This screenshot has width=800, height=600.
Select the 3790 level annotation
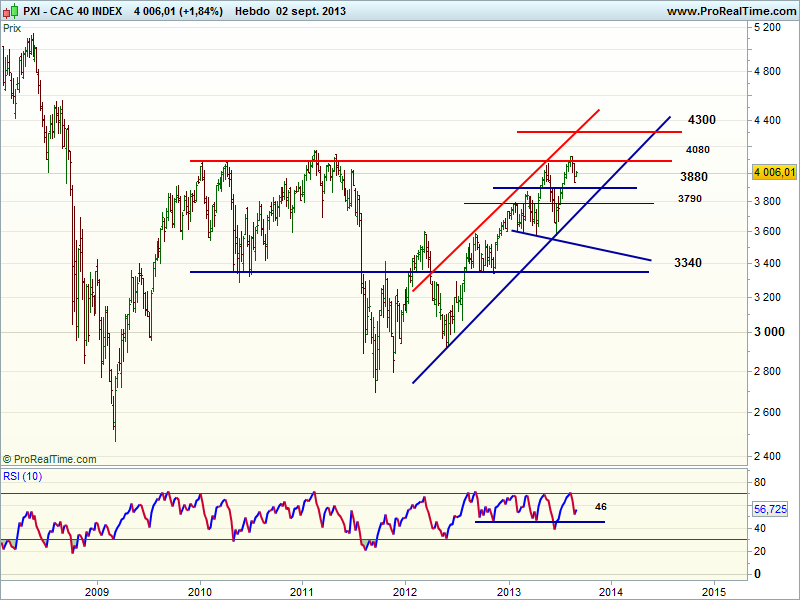pyautogui.click(x=689, y=199)
